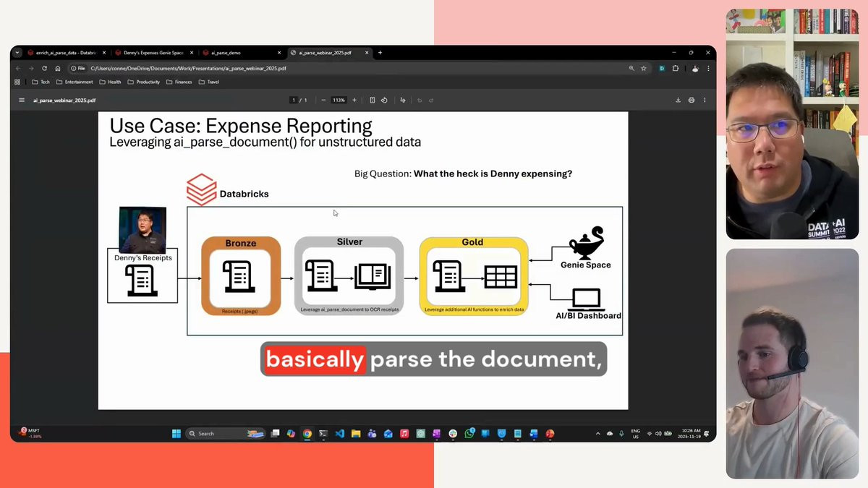
Task: Click the PDF filename in viewer toolbar
Action: click(x=64, y=100)
